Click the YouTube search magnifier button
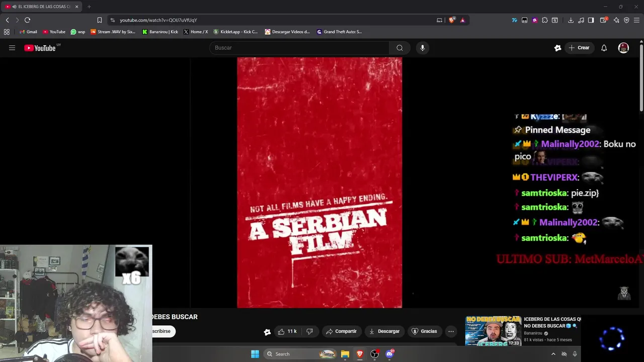The height and width of the screenshot is (362, 644). point(399,48)
